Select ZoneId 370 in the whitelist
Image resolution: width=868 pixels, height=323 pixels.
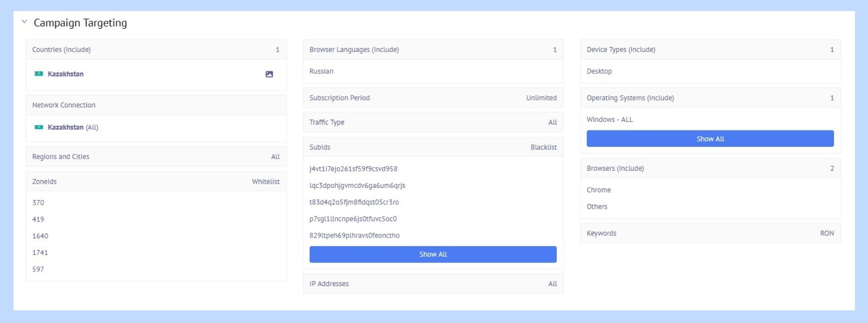[38, 202]
